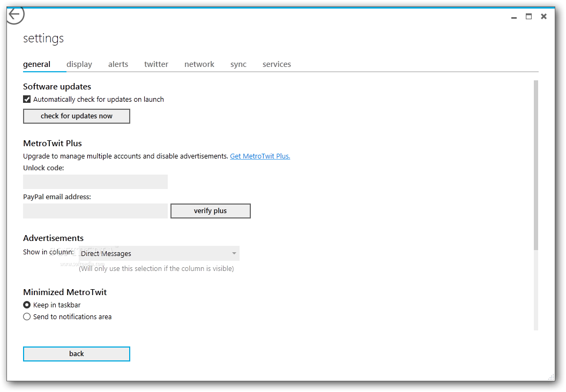Open the Get MetroTwit Plus link
This screenshot has height=392, width=566.
click(260, 156)
